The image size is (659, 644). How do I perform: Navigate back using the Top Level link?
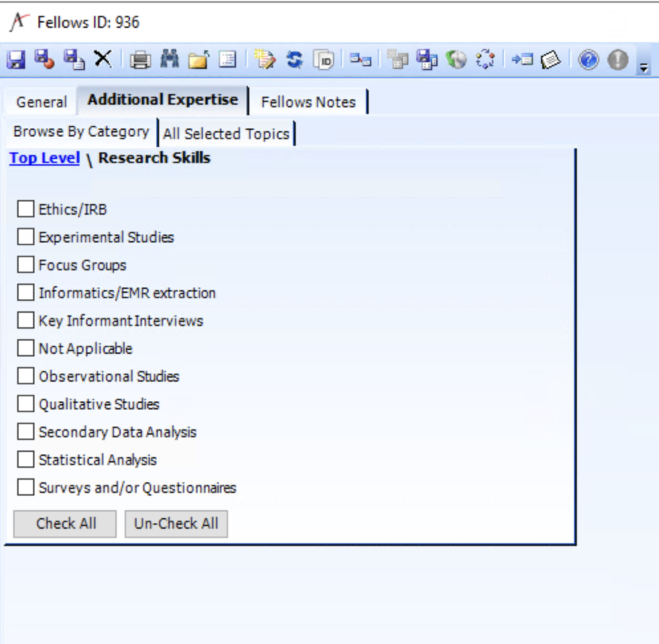click(x=44, y=158)
